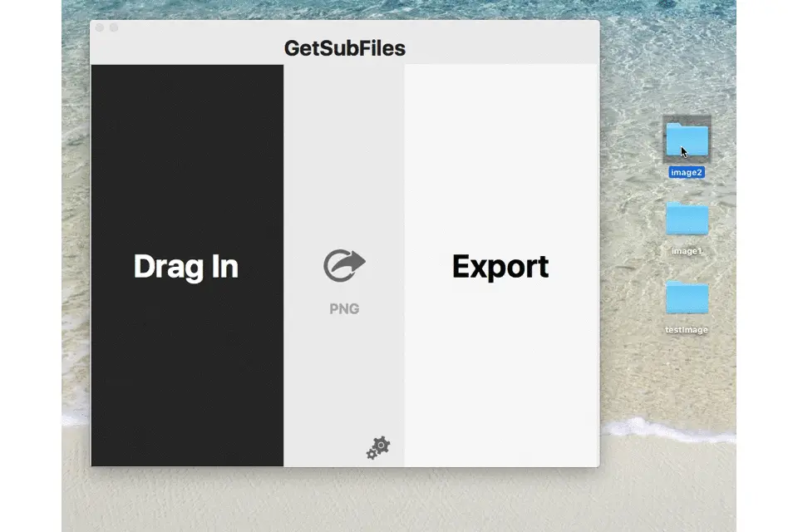The image size is (798, 532).
Task: Click the dark Drag In panel
Action: (x=187, y=265)
